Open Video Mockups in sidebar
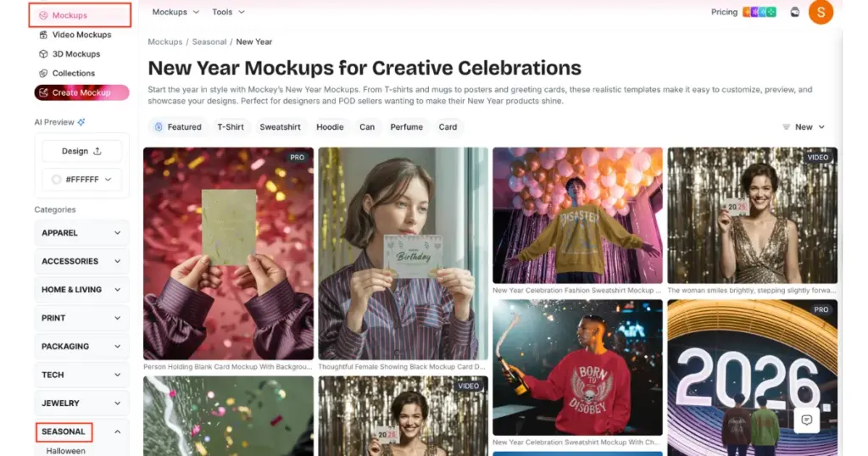 pyautogui.click(x=81, y=34)
